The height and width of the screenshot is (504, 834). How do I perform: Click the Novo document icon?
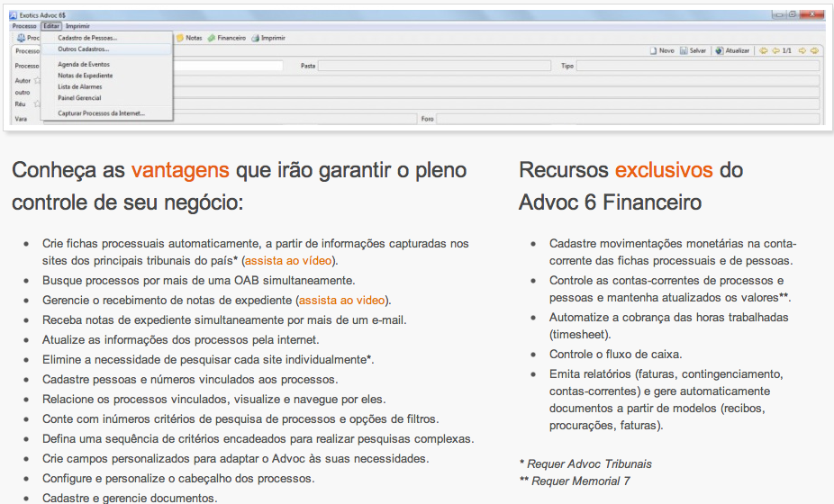point(654,51)
